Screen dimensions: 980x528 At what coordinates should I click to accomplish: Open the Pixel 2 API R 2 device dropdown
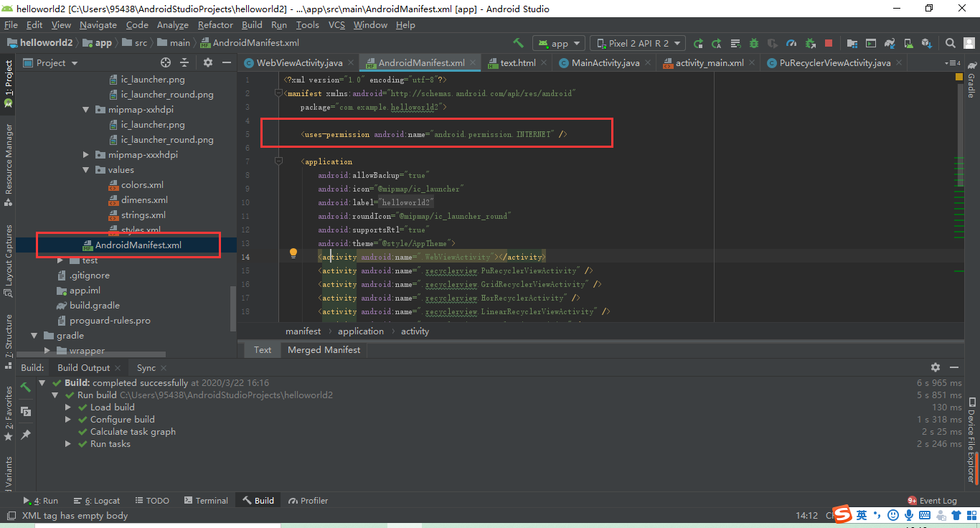[637, 43]
